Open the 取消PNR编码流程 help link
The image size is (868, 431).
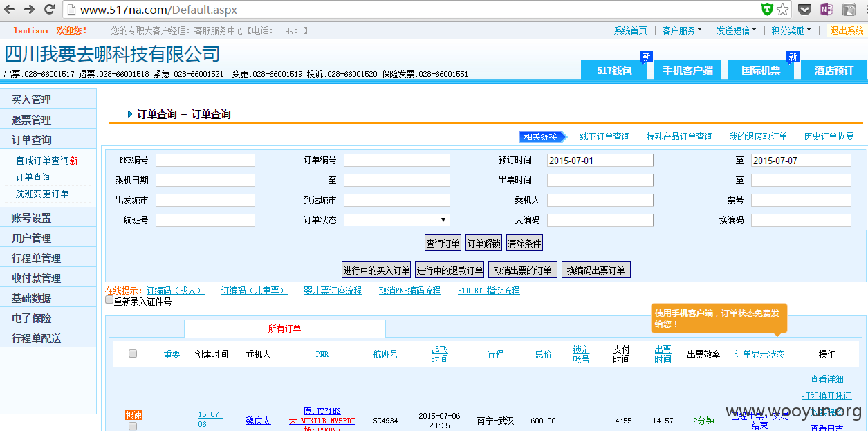pos(409,291)
